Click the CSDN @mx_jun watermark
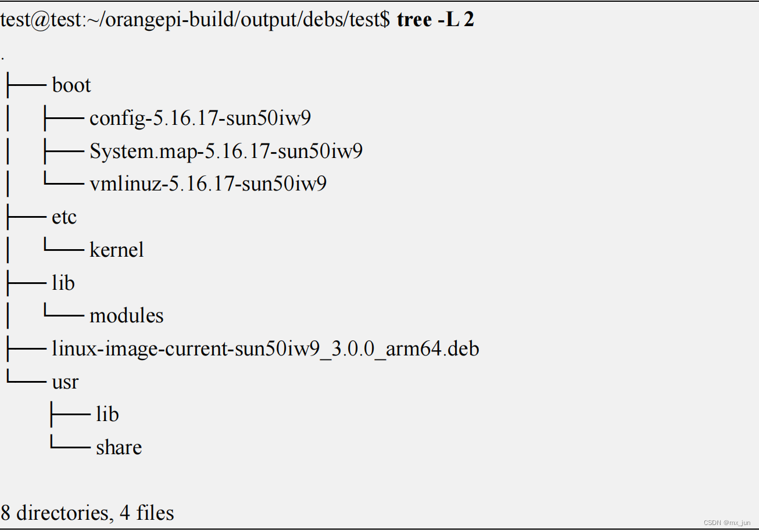 pos(726,523)
